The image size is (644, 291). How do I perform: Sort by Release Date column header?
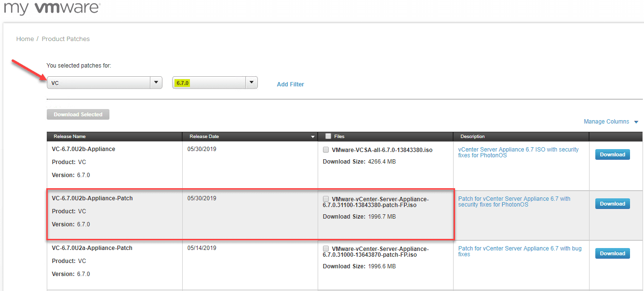point(250,137)
